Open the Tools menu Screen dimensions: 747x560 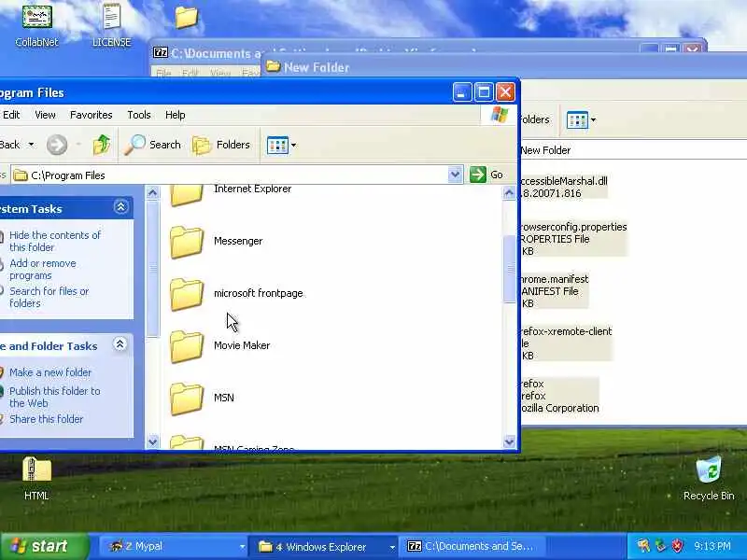coord(138,115)
